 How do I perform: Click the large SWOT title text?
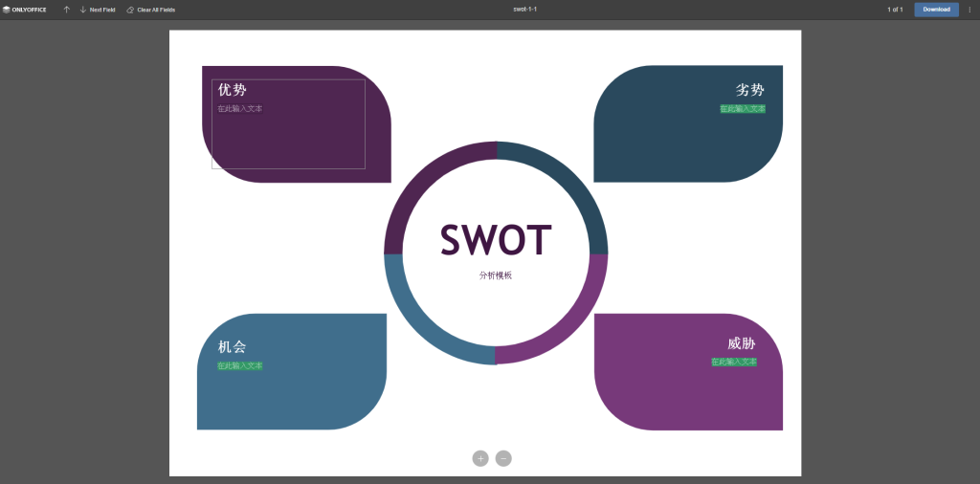tap(496, 240)
